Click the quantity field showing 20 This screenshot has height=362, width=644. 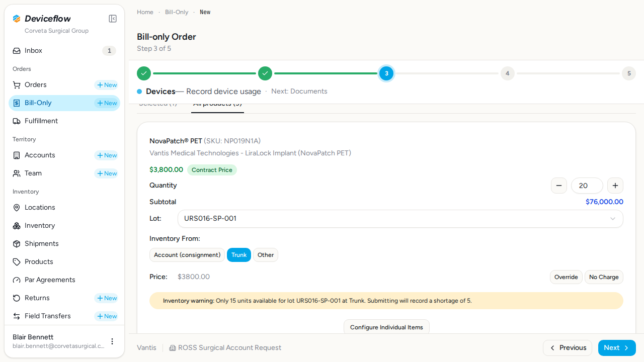587,186
